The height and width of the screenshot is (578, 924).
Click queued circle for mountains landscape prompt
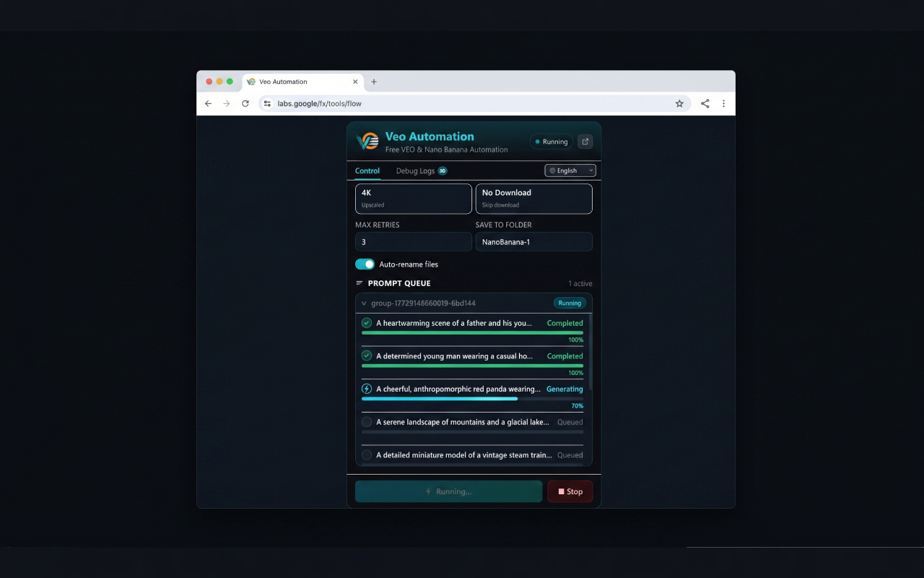point(367,422)
